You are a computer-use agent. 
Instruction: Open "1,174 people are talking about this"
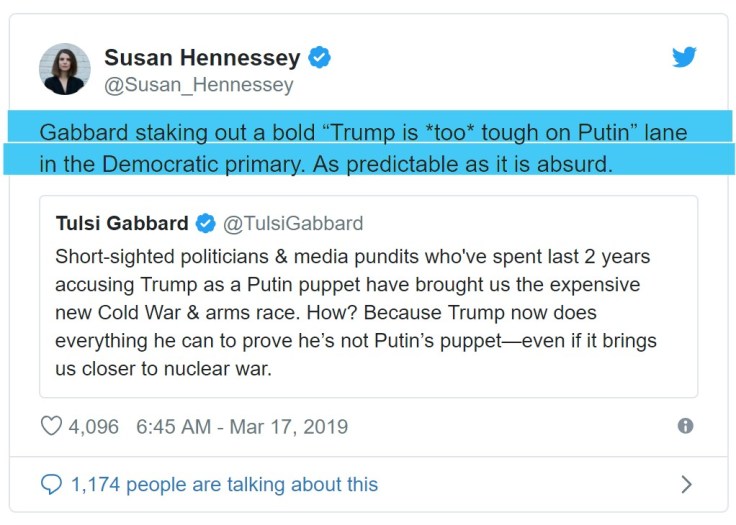pos(224,485)
